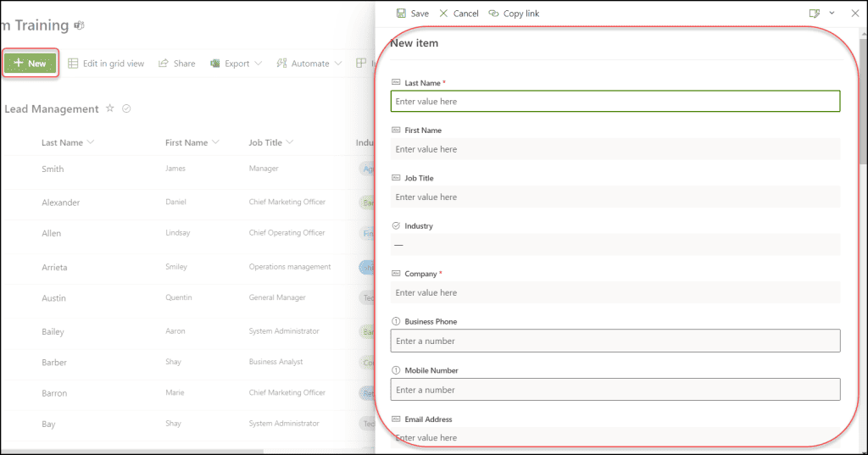Click the Chief Operating Officer cell
868x455 pixels.
tap(287, 233)
